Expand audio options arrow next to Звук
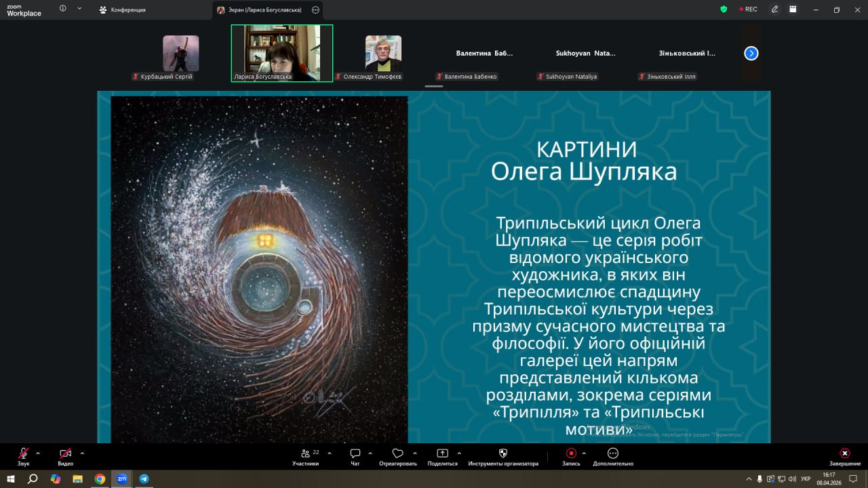The image size is (868, 488). 38,453
